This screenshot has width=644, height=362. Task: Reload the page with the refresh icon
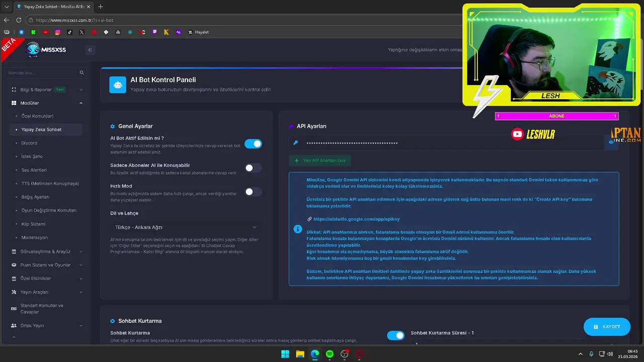point(19,20)
